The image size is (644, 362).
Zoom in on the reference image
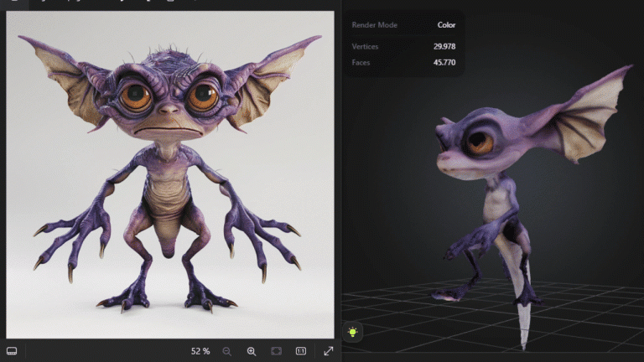tap(252, 351)
